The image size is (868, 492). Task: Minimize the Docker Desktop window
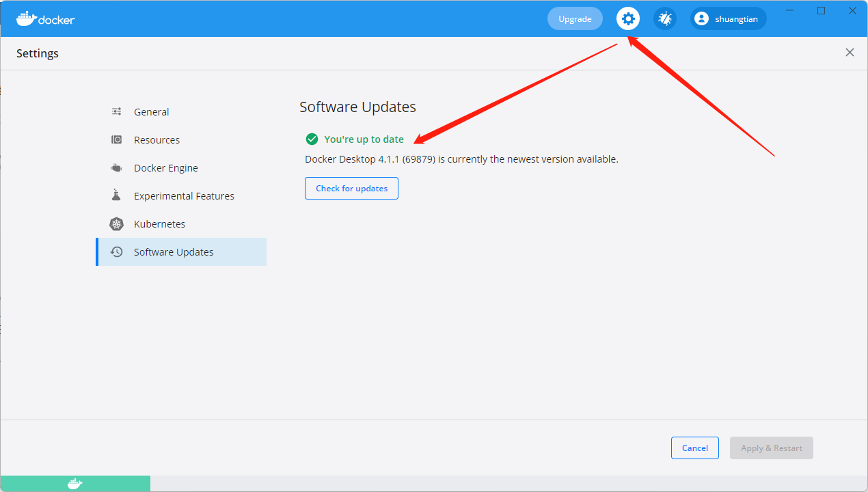pos(791,10)
